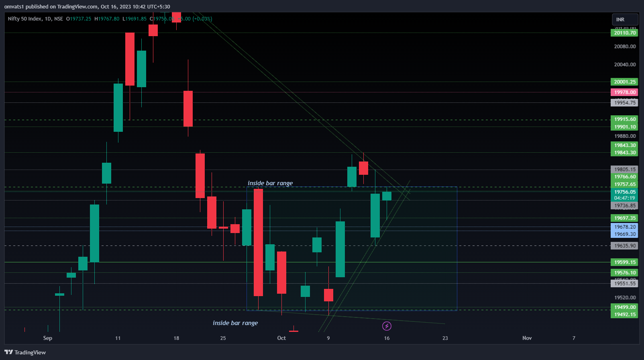This screenshot has width=644, height=360.
Task: Click the grey 19551.55 price label
Action: [624, 284]
